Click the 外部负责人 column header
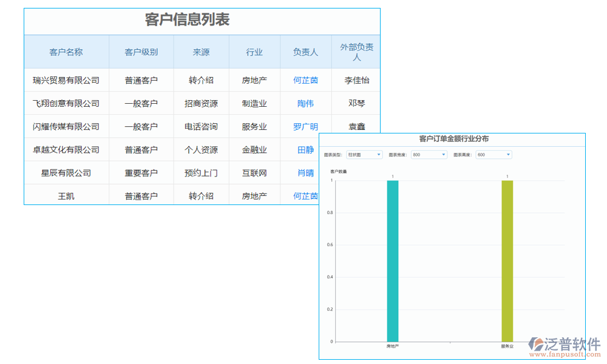 tap(355, 52)
